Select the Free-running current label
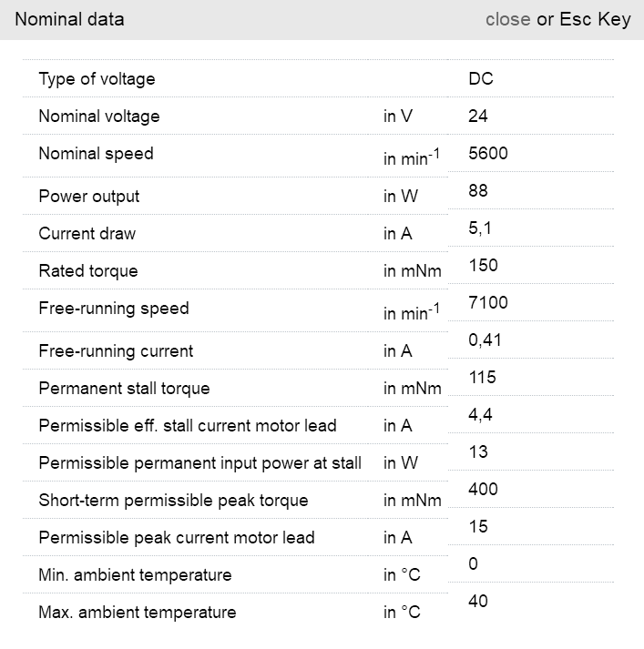 pyautogui.click(x=116, y=351)
